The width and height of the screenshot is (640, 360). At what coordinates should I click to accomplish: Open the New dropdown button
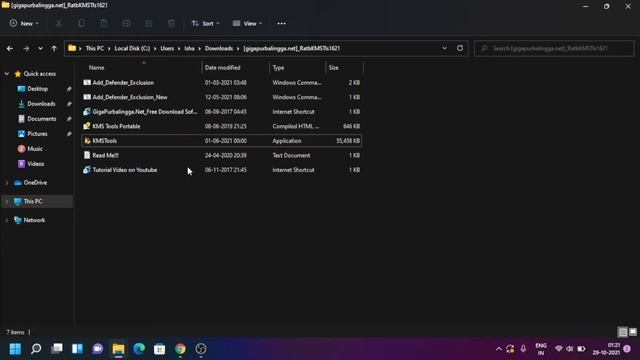24,23
